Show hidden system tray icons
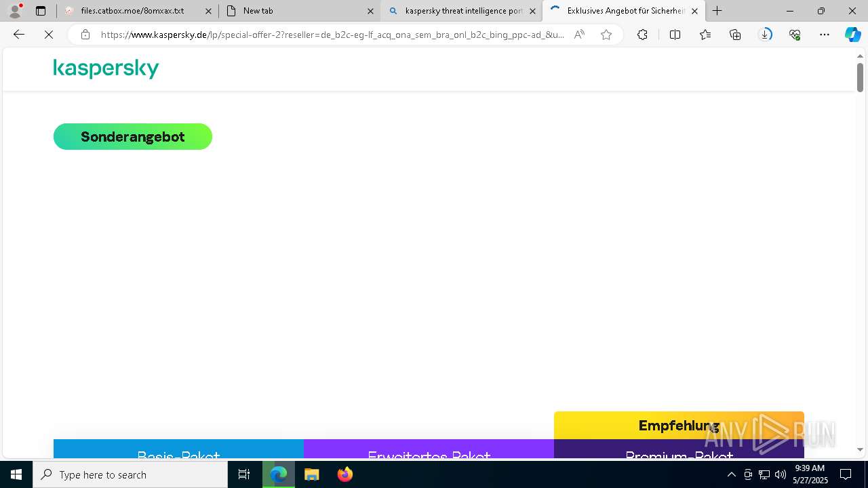Screen dimensions: 868x488 click(x=731, y=474)
